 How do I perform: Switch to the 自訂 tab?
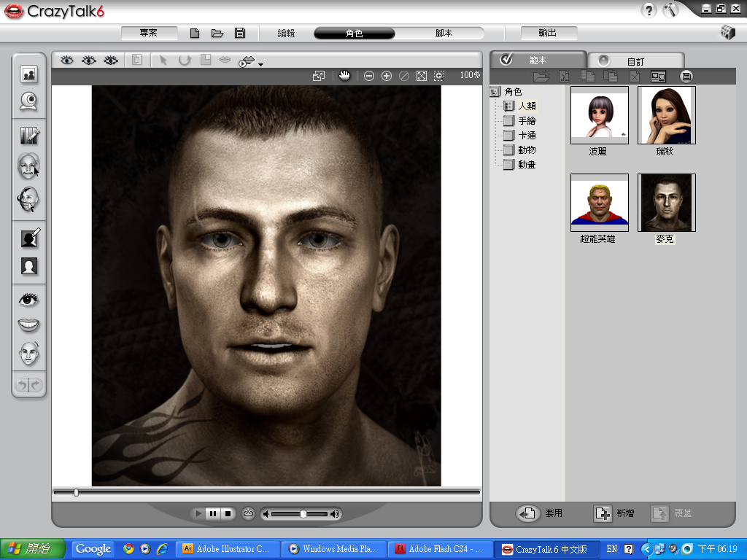coord(635,61)
